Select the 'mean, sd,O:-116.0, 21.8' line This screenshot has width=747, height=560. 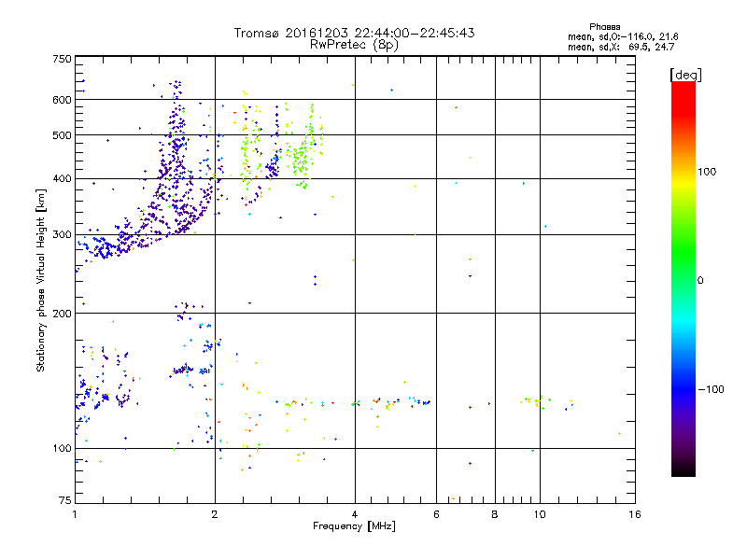pyautogui.click(x=623, y=36)
